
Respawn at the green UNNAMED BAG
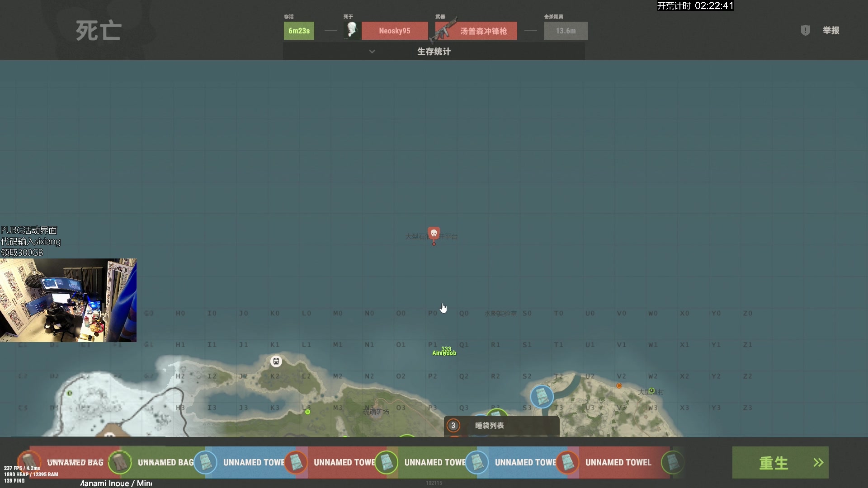165,462
